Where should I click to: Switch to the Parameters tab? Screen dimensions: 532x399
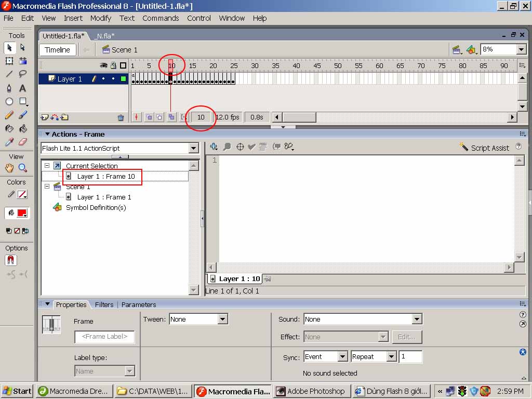tap(139, 304)
